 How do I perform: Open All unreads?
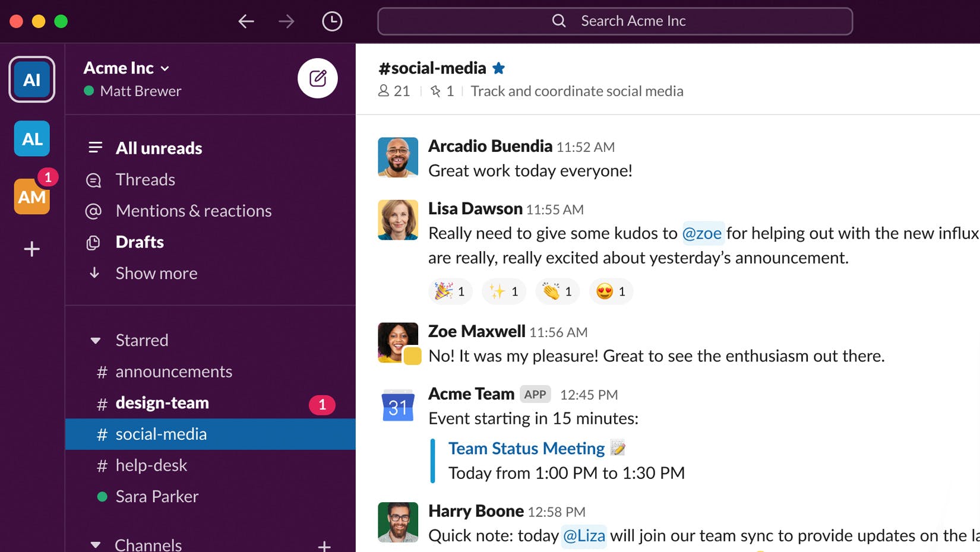coord(159,148)
